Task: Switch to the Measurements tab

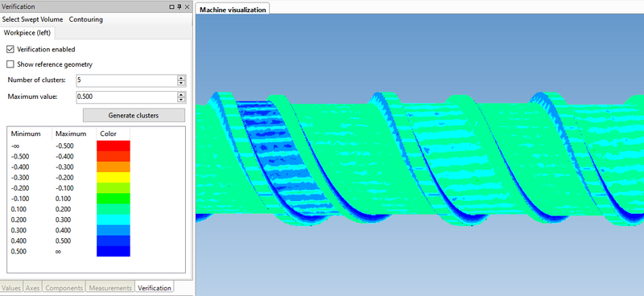Action: [x=110, y=288]
